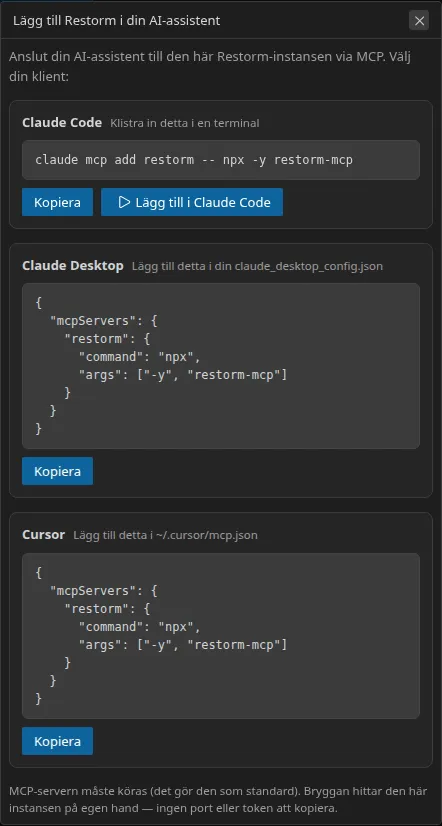Copy the Cursor mcp.json config
The width and height of the screenshot is (442, 826).
pyautogui.click(x=57, y=741)
